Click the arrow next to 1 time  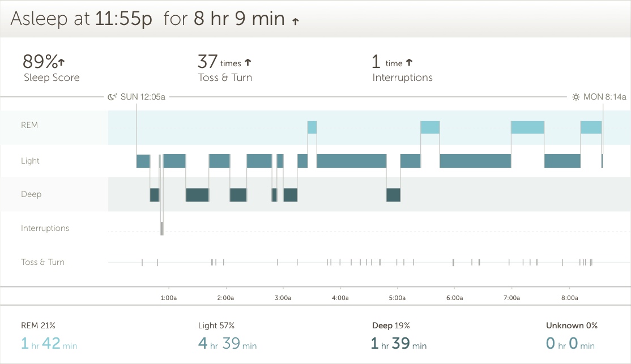(410, 63)
